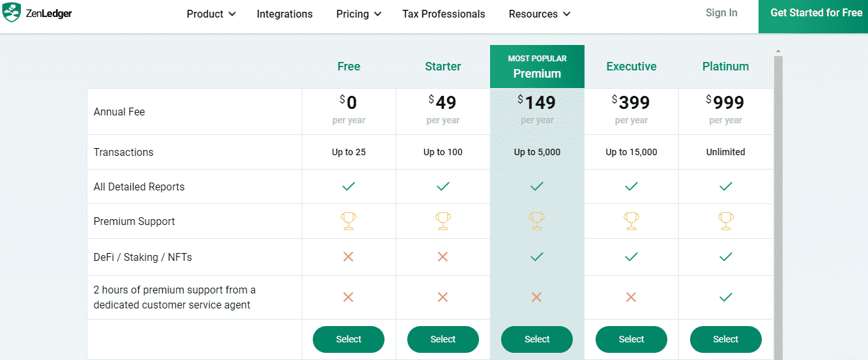Viewport: 868px width, 360px height.
Task: Click the DeFi / Staking / NFTs label
Action: click(x=143, y=257)
